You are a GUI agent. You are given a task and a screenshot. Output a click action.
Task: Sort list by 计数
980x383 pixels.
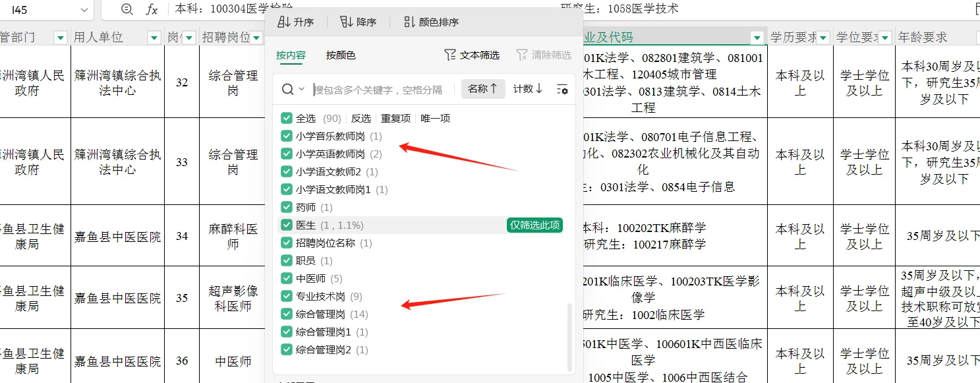click(528, 88)
